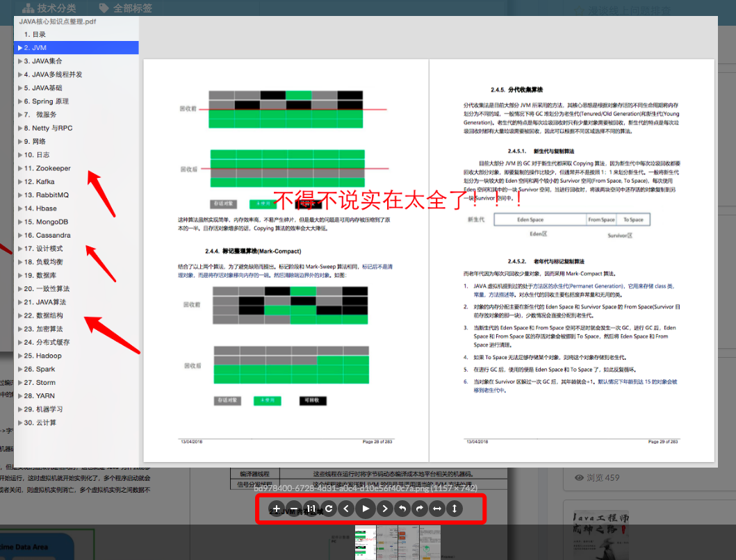
Task: Click the 2.4.5.2. 老年代与标记复制算法 heading
Action: click(546, 261)
